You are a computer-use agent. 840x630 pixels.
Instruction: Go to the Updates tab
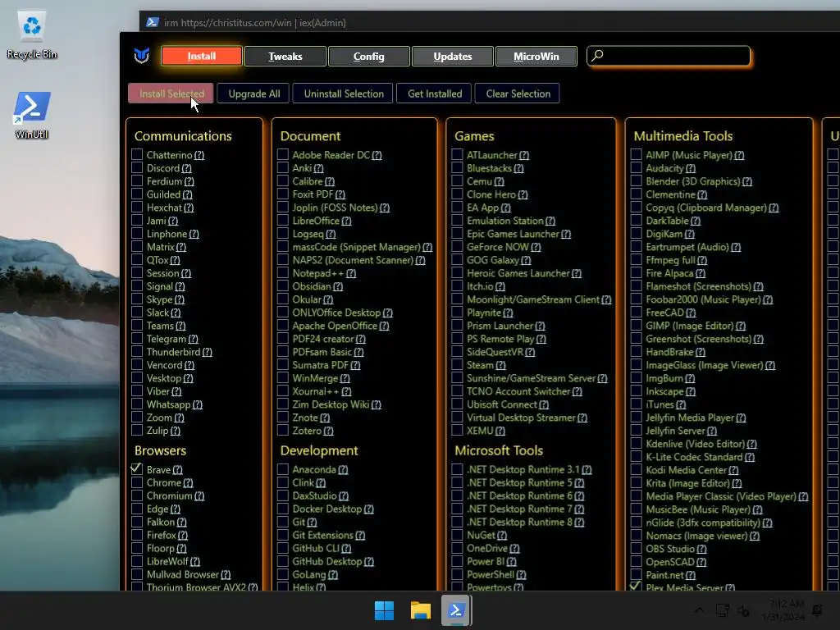(452, 56)
